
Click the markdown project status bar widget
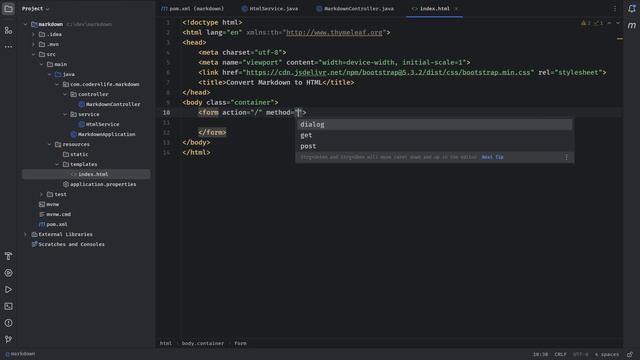tap(20, 354)
